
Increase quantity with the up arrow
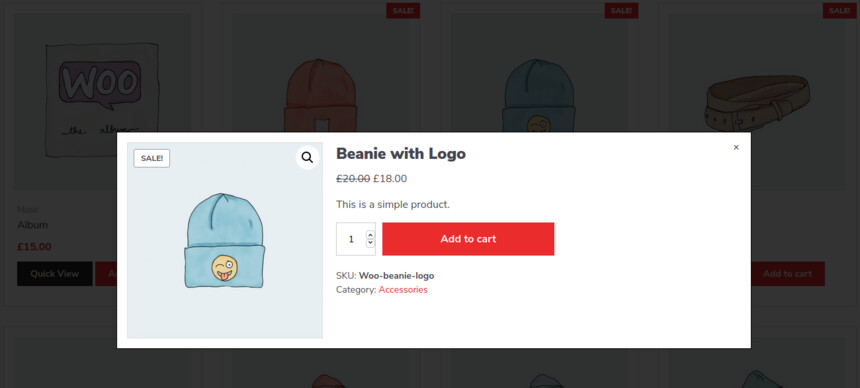click(370, 234)
